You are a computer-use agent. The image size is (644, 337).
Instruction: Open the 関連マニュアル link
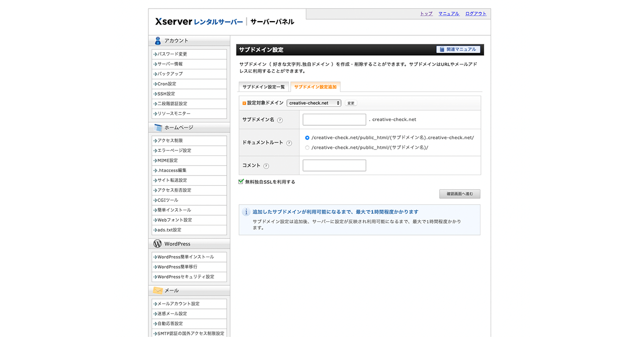[458, 49]
